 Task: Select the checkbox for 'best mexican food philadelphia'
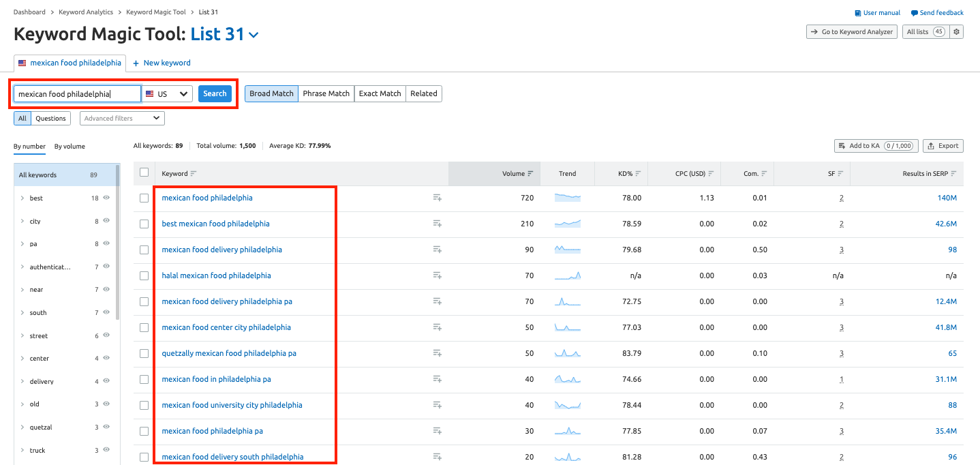coord(144,224)
